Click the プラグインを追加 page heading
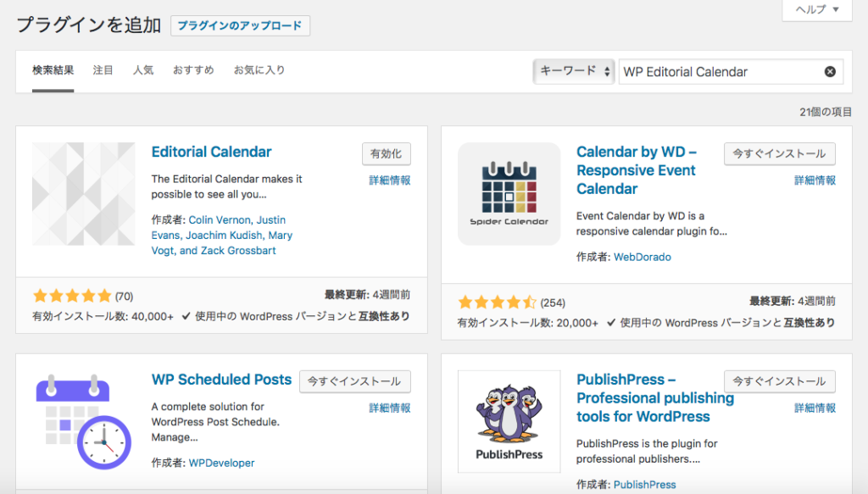Viewport: 868px width, 494px height. click(89, 25)
